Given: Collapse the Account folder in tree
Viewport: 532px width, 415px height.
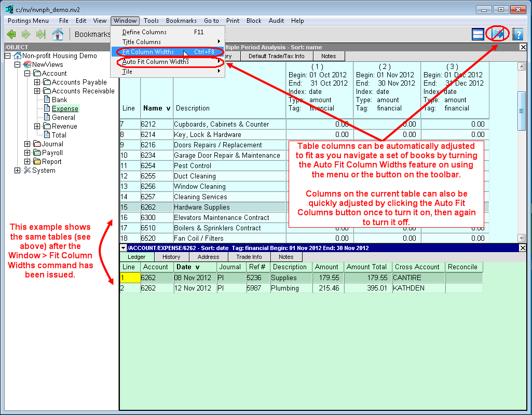Looking at the screenshot, I should [x=28, y=74].
